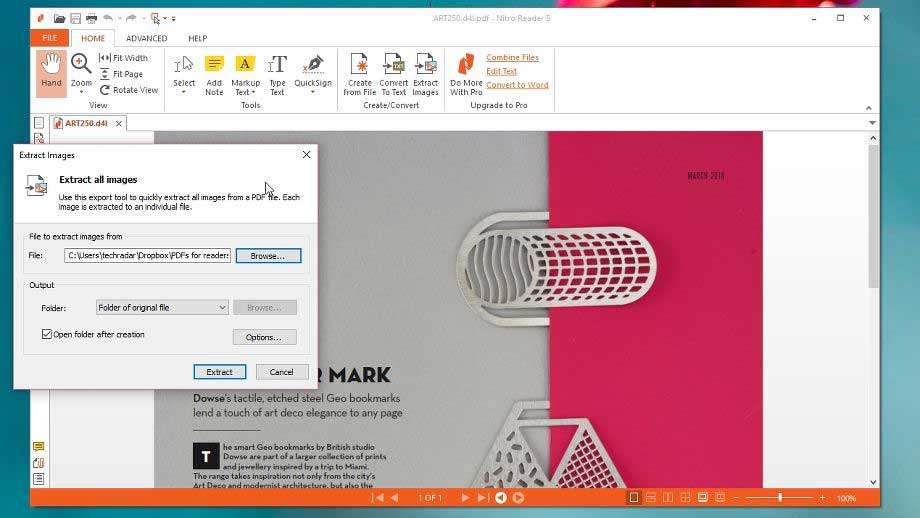Image resolution: width=920 pixels, height=518 pixels.
Task: Click the 1 OF 1 page indicator
Action: 430,497
